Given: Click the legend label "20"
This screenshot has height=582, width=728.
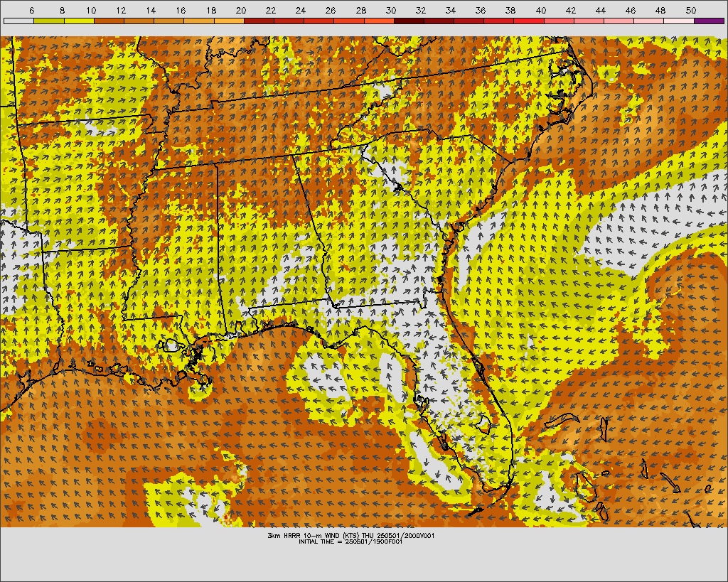Looking at the screenshot, I should [240, 11].
